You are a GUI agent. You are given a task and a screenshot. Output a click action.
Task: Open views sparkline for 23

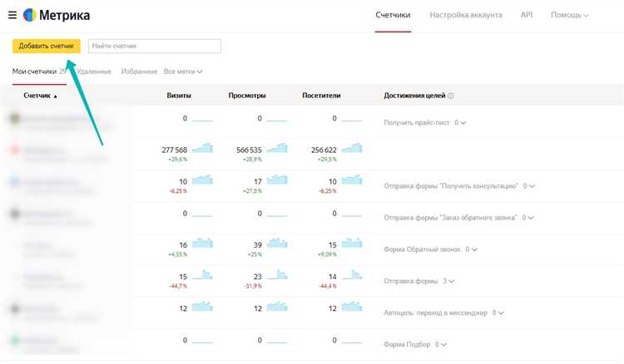[277, 275]
